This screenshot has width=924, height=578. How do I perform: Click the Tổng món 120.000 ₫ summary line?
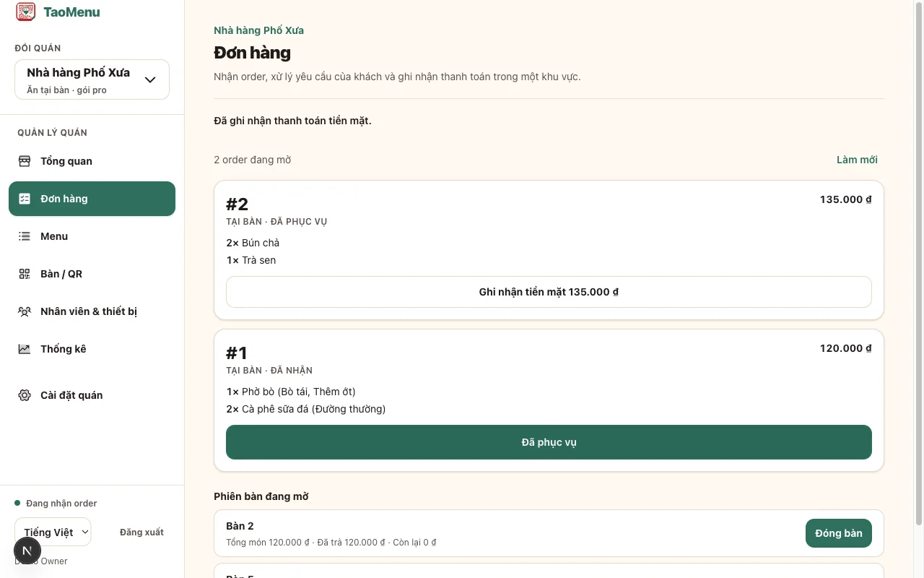(x=331, y=542)
